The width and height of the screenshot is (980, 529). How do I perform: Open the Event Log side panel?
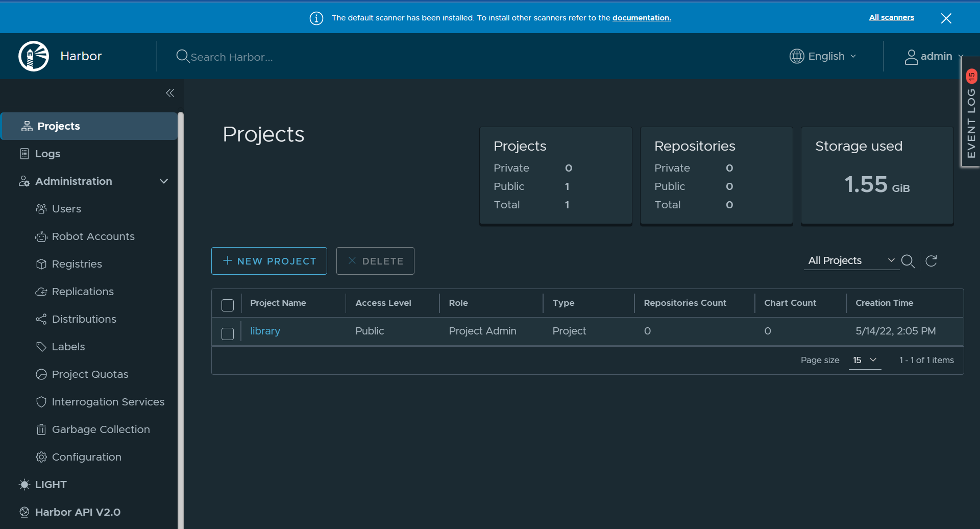pos(971,111)
